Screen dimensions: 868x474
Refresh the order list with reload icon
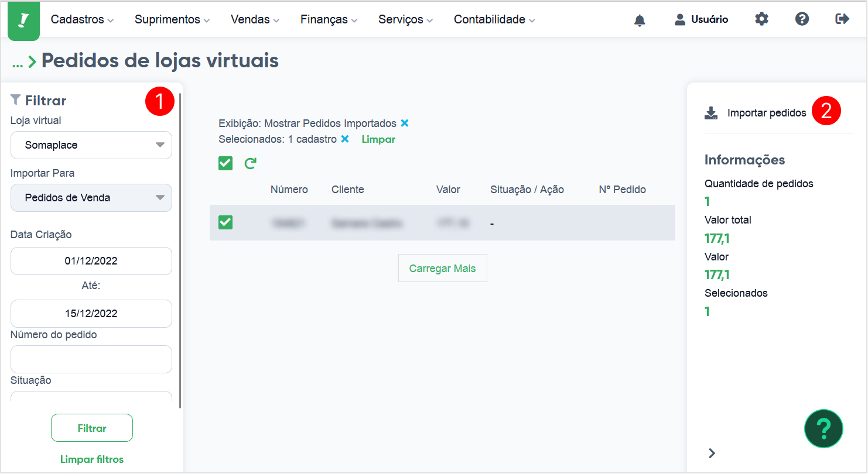click(250, 163)
